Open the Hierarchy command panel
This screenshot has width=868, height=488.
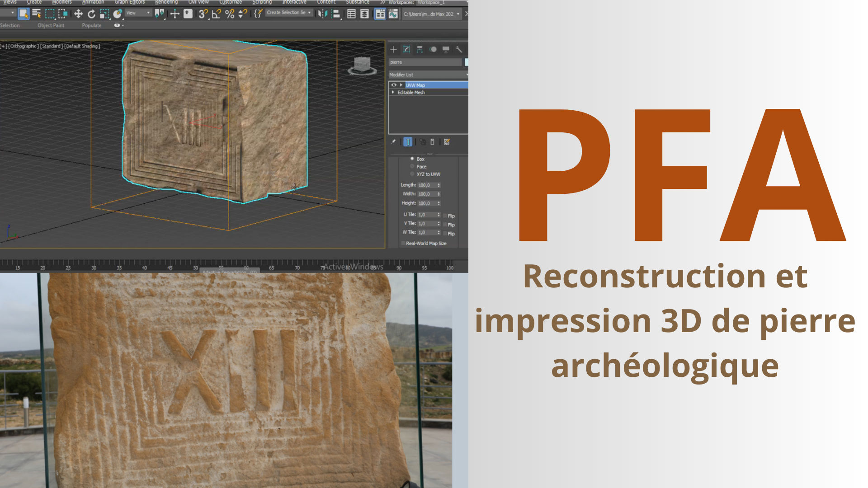tap(420, 49)
